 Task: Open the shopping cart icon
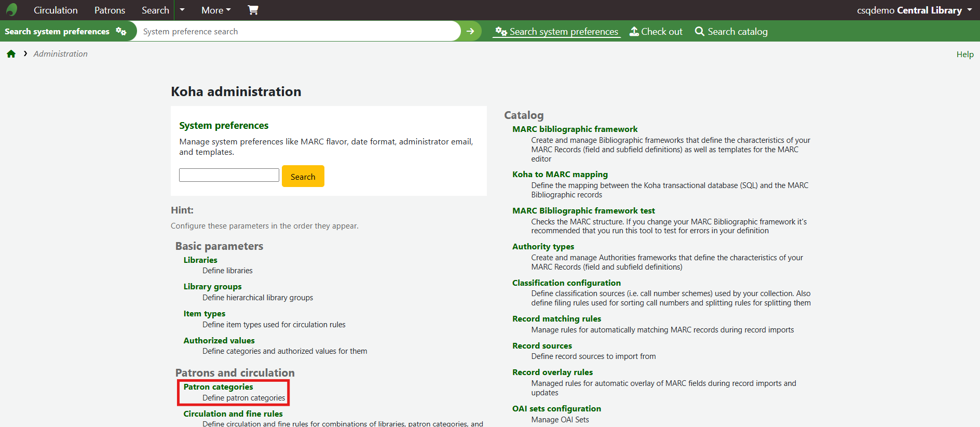click(x=253, y=10)
